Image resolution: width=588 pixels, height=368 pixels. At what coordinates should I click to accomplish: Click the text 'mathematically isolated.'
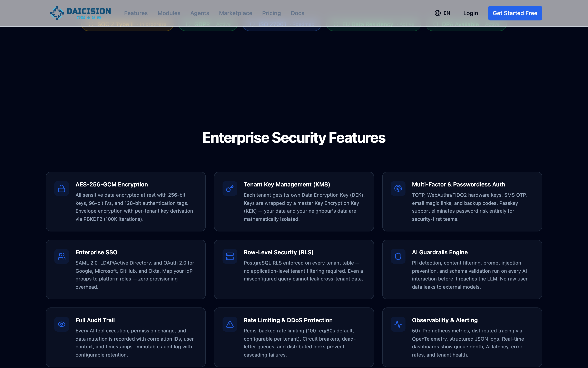[271, 219]
